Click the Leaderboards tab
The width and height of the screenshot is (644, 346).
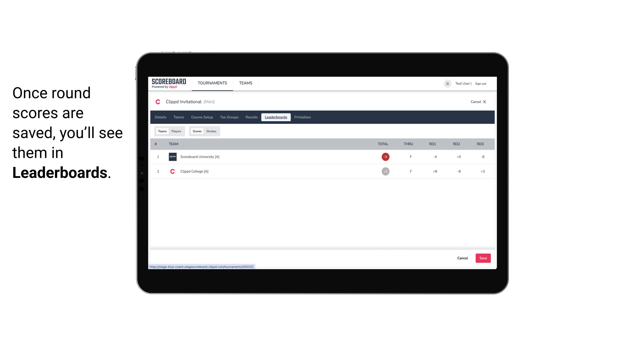[x=276, y=117]
